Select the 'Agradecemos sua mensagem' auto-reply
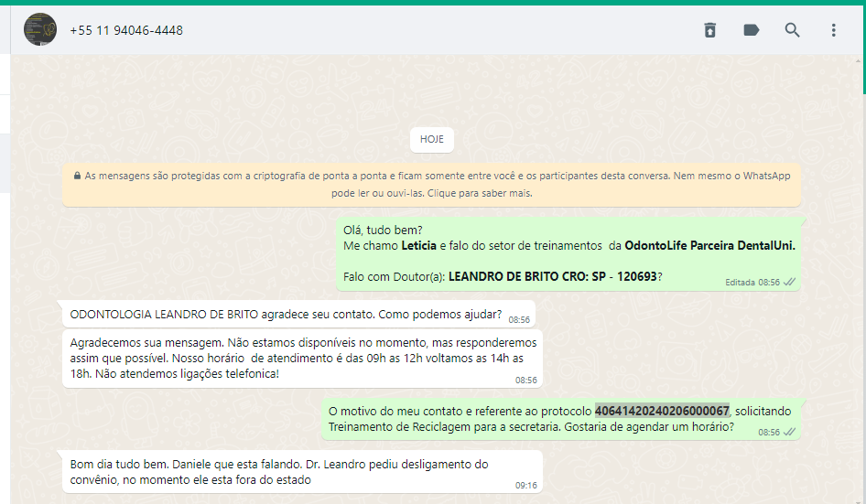Viewport: 866px width, 504px height. [303, 359]
